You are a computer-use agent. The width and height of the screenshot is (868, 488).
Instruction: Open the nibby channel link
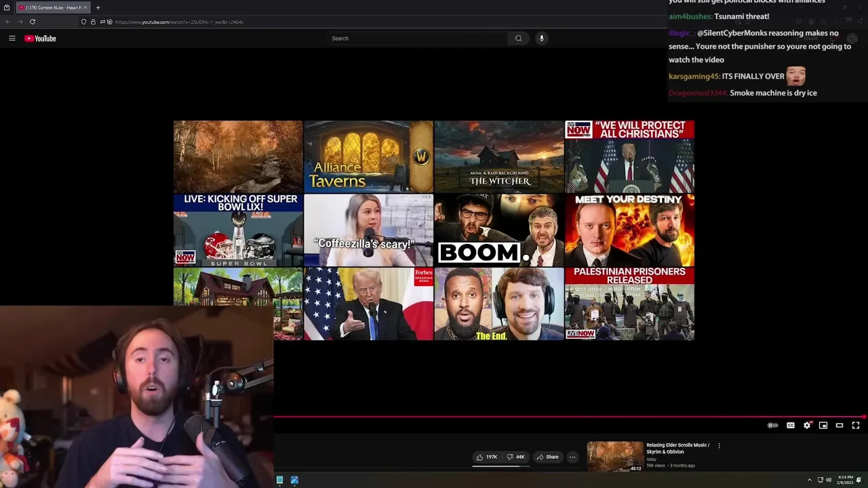[x=651, y=460]
